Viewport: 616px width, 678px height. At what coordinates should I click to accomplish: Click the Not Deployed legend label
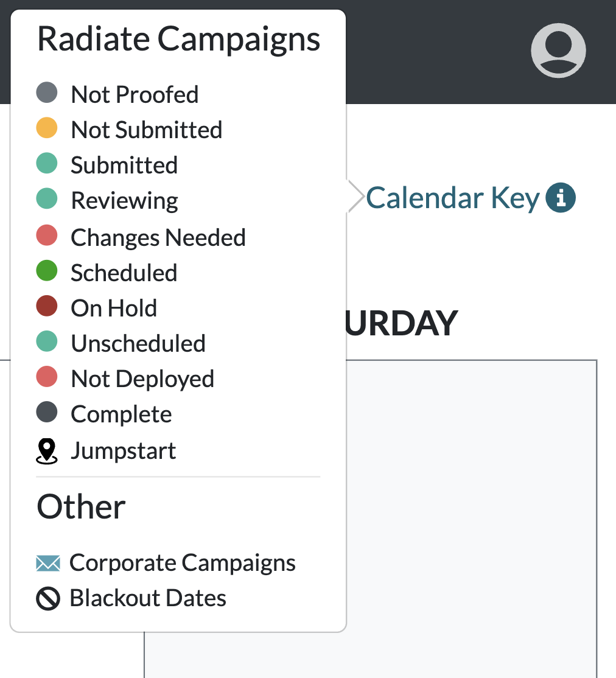tap(142, 379)
